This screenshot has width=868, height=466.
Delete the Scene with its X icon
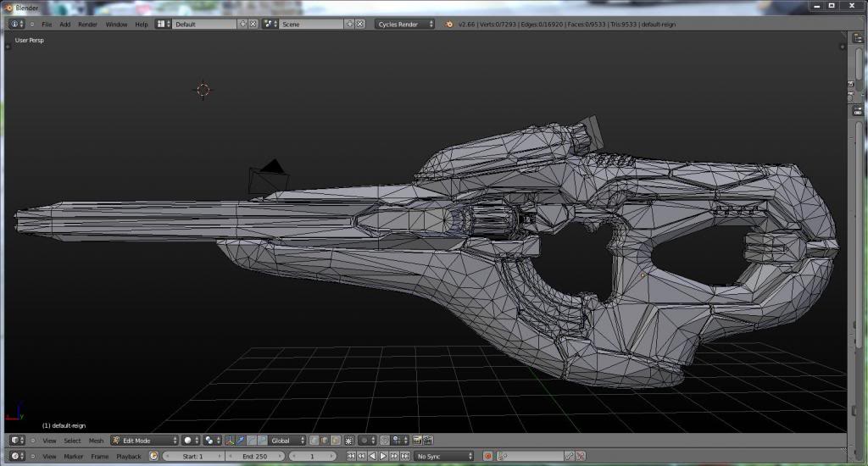(361, 24)
